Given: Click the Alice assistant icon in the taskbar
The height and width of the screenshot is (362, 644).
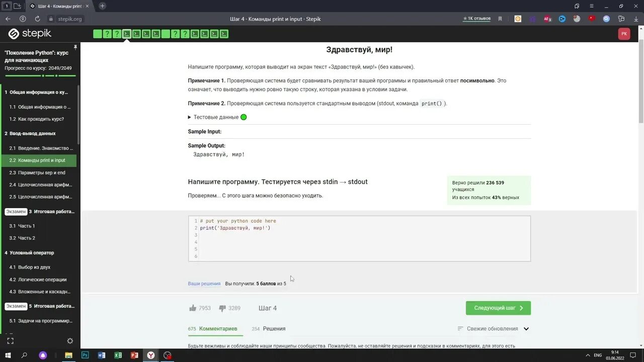Looking at the screenshot, I should click(x=43, y=355).
